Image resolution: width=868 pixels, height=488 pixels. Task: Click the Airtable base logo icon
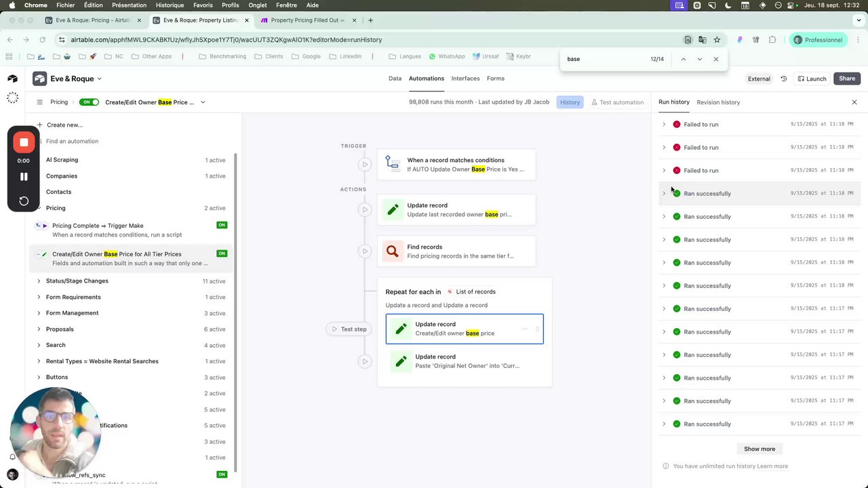(40, 79)
